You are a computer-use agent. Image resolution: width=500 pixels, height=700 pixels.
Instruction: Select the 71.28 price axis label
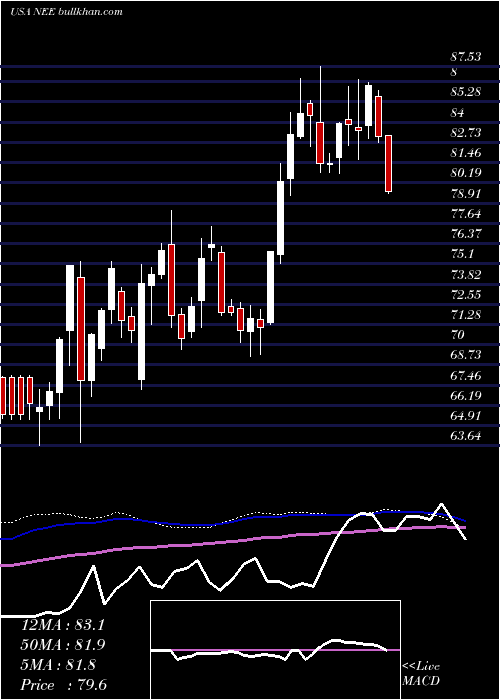pyautogui.click(x=467, y=314)
